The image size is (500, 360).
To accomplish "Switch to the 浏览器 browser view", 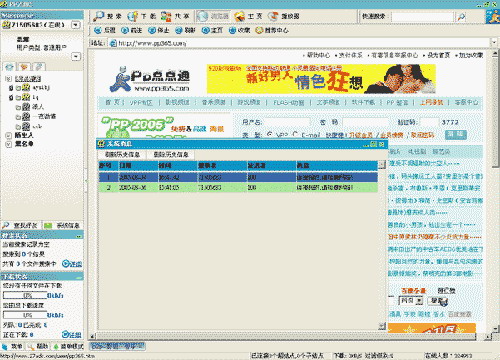I will click(213, 16).
